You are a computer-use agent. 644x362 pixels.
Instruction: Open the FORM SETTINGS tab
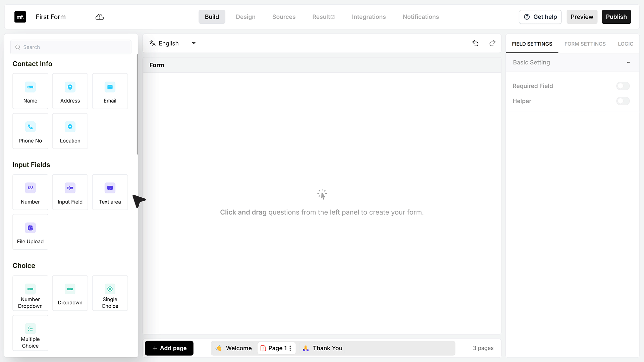coord(585,44)
